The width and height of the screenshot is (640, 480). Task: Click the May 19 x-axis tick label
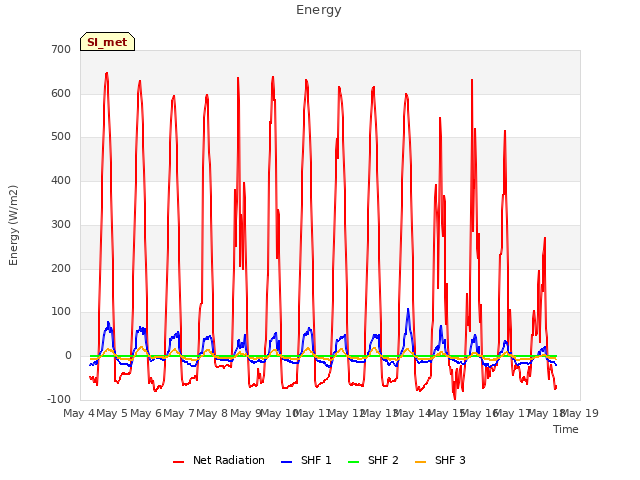[580, 413]
